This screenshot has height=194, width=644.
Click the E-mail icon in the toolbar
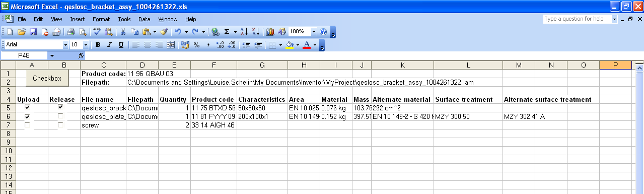[x=56, y=32]
